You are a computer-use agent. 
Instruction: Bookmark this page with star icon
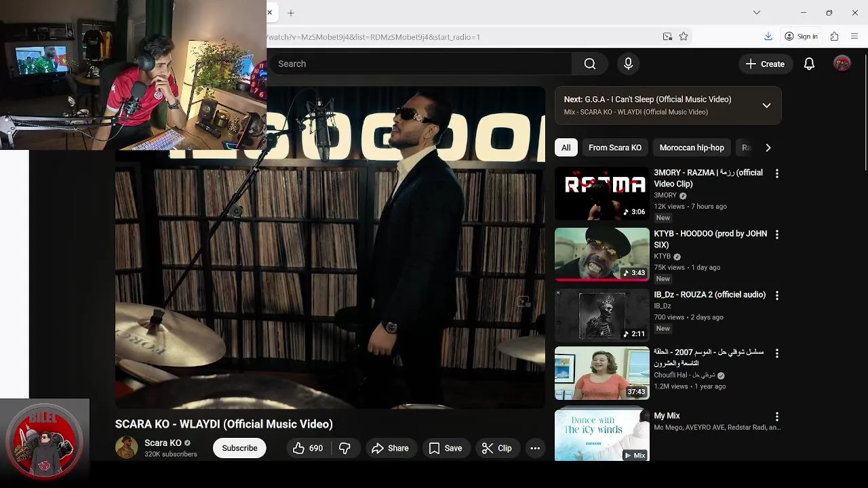point(684,37)
